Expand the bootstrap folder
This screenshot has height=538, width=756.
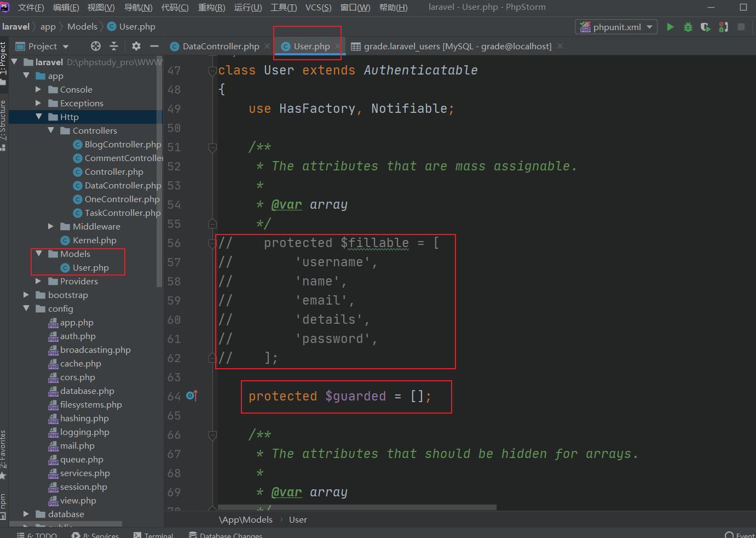point(26,295)
